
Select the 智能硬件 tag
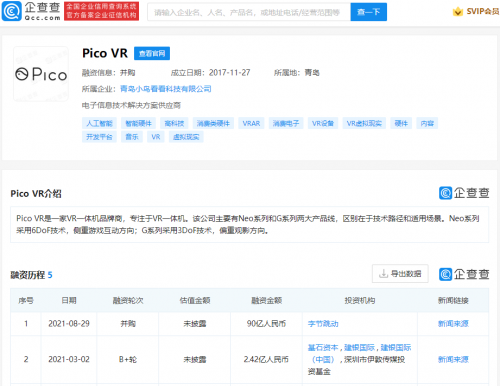[x=138, y=123]
